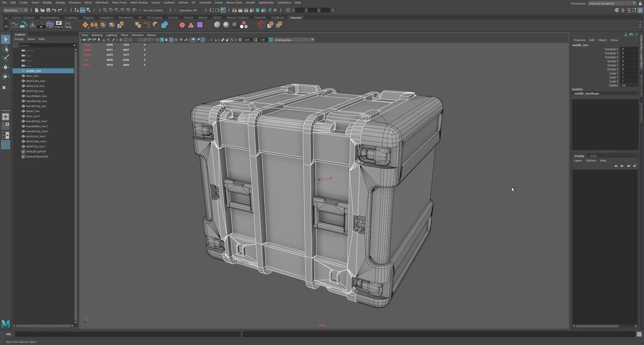Activate the Paint selection tool
The width and height of the screenshot is (644, 345).
[x=6, y=58]
